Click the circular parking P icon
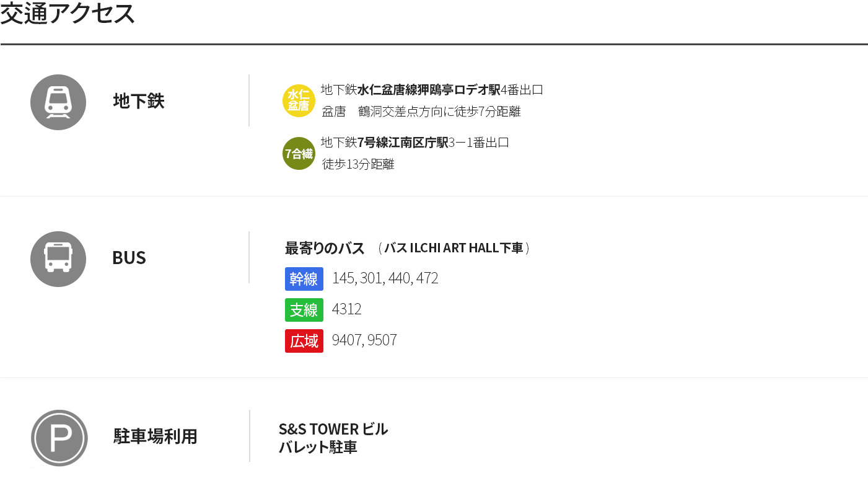The image size is (868, 504). (x=59, y=438)
